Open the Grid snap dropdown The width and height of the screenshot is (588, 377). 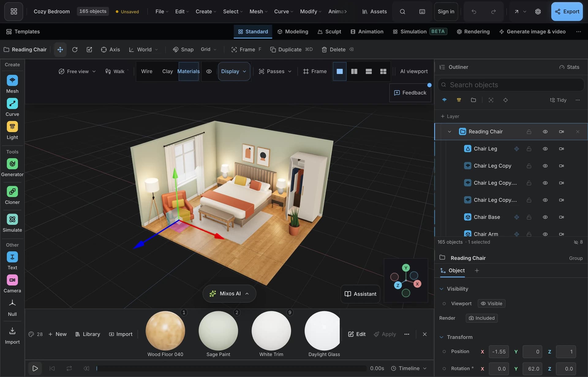pos(209,49)
